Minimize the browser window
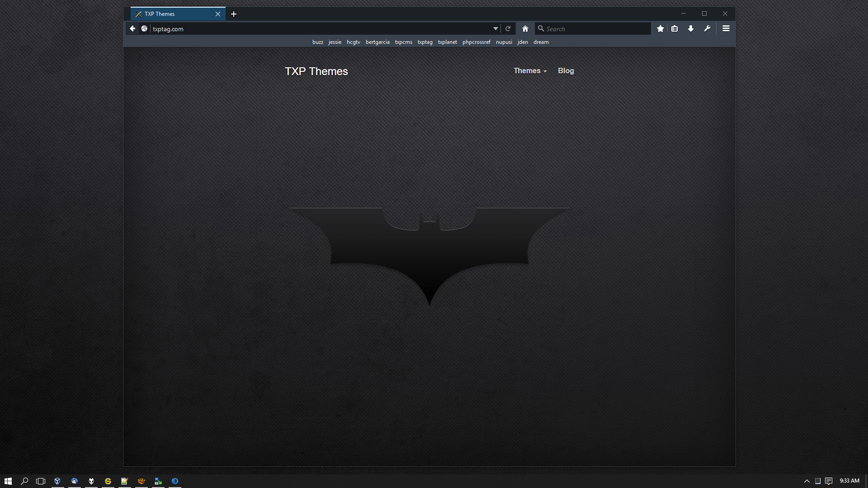The width and height of the screenshot is (868, 488). (x=684, y=14)
